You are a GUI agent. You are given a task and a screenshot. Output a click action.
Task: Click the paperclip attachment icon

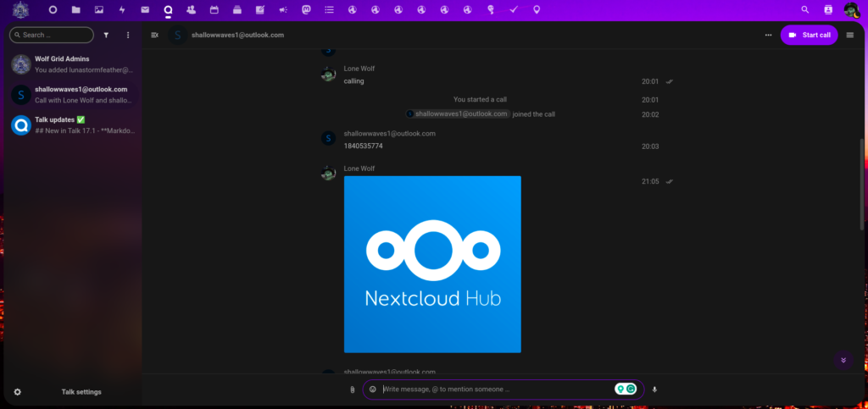coord(352,390)
